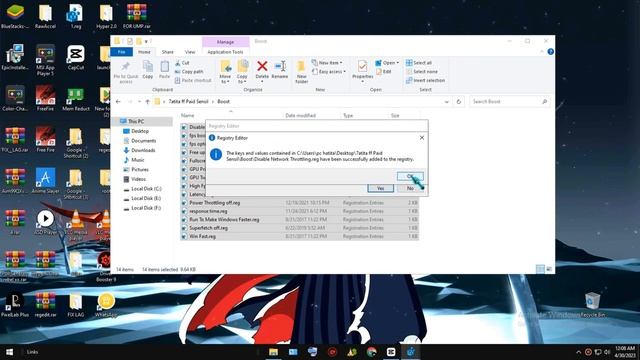Screen dimensions: 640x360
Task: Open the Mem Reduct desktop icon
Action: coord(76,99)
